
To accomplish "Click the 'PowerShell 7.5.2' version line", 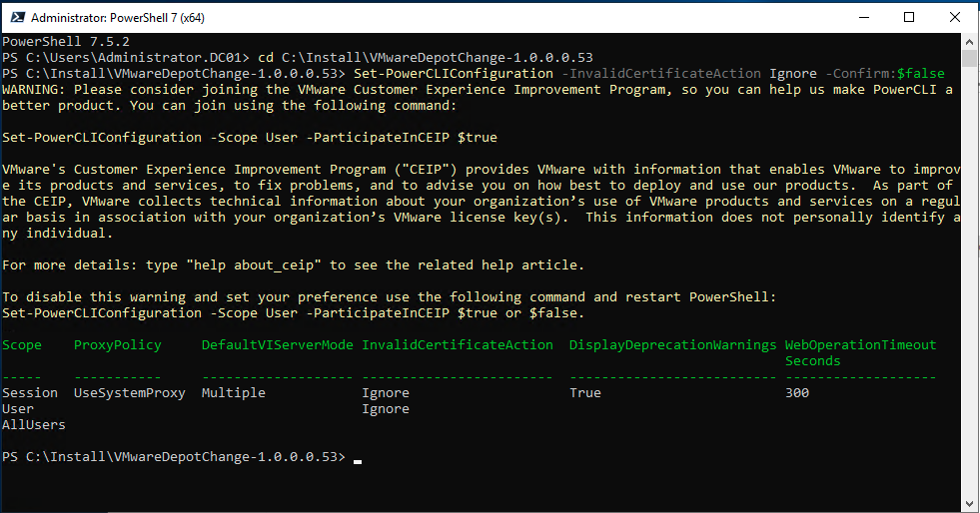I will (x=66, y=42).
